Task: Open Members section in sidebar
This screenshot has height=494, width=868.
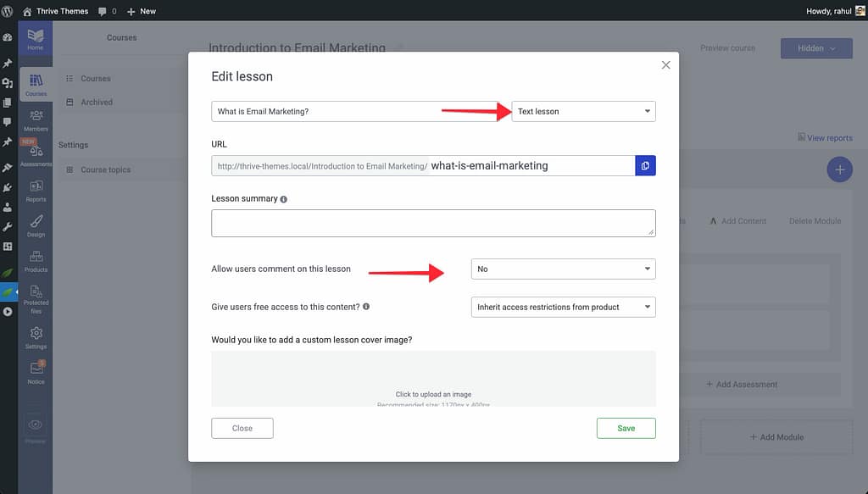Action: tap(36, 120)
